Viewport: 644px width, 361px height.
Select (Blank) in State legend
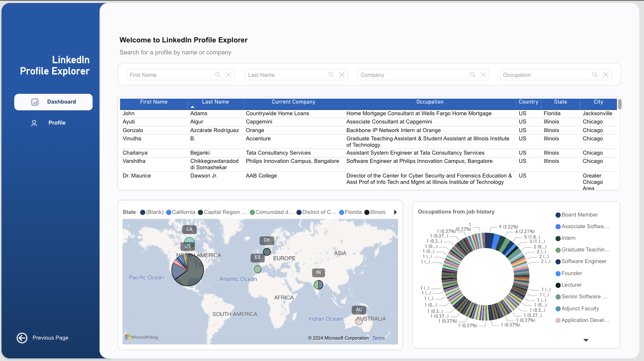pos(152,212)
